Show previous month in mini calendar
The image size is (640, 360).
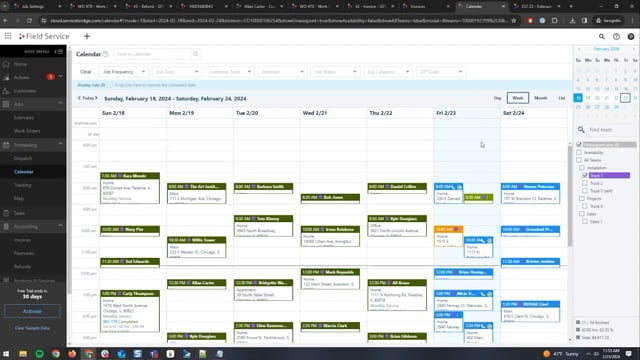pos(579,49)
